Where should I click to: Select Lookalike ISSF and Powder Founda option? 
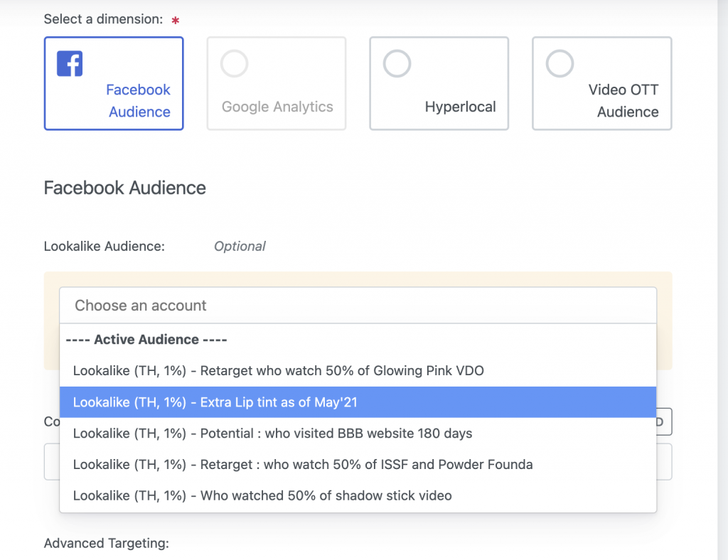click(x=358, y=465)
